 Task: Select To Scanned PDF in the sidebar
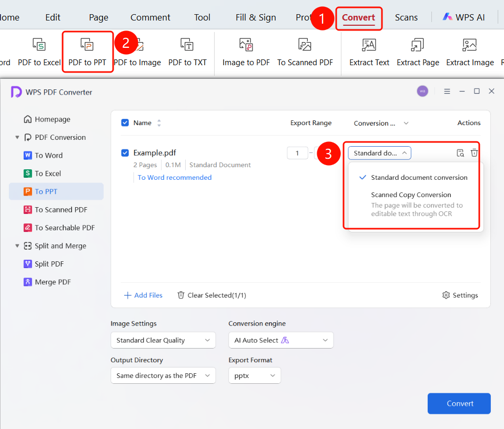(x=56, y=210)
